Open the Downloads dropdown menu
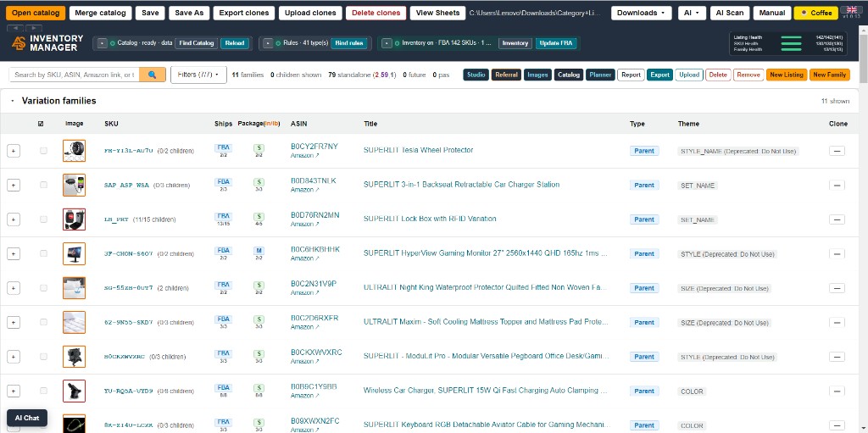This screenshot has height=433, width=868. (642, 13)
